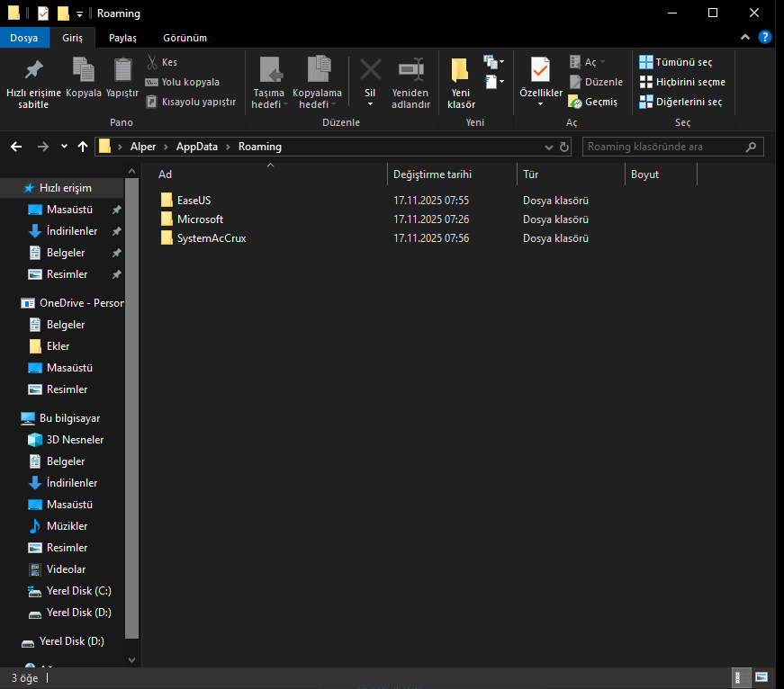Image resolution: width=784 pixels, height=689 pixels.
Task: Open Taşıma hedefi move-to menu
Action: pyautogui.click(x=269, y=83)
